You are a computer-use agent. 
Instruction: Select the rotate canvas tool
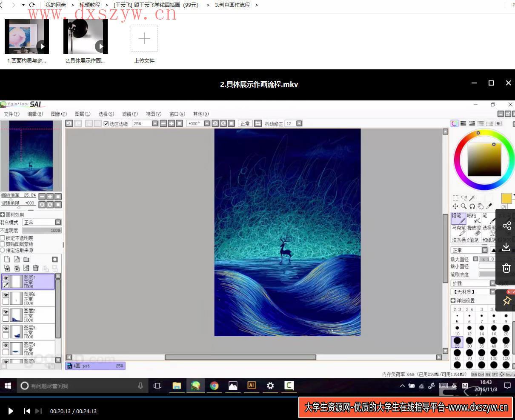[472, 206]
